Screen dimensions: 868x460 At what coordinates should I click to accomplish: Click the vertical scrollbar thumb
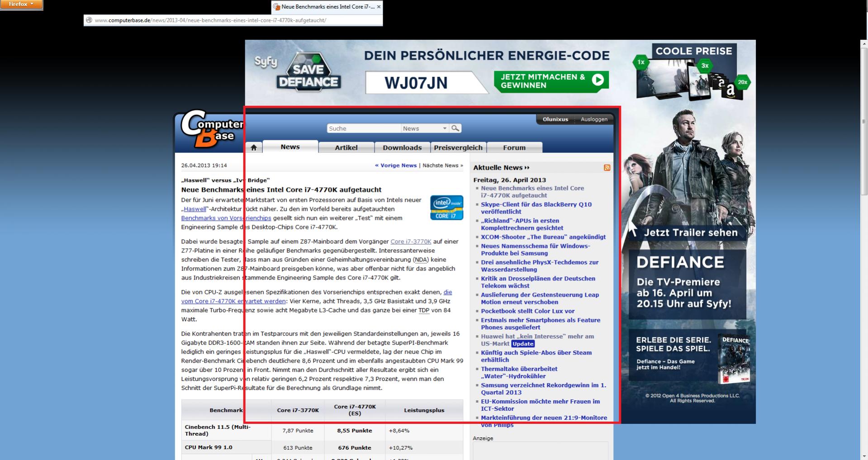(x=864, y=121)
